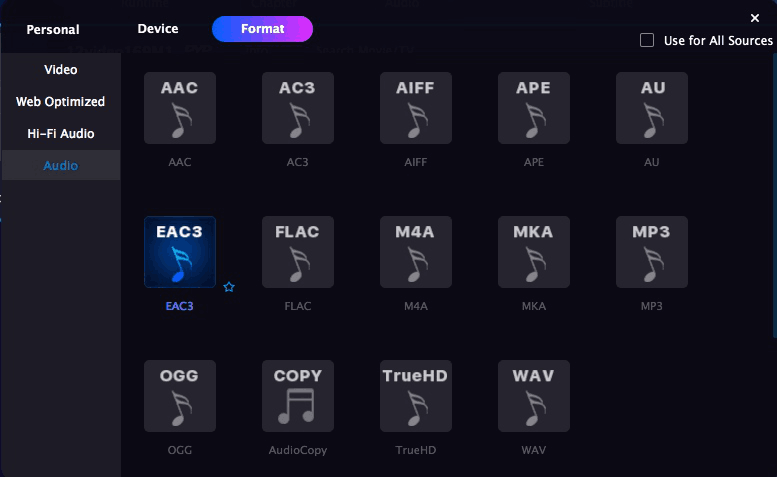Select the WAV format icon
The width and height of the screenshot is (777, 477).
click(533, 396)
